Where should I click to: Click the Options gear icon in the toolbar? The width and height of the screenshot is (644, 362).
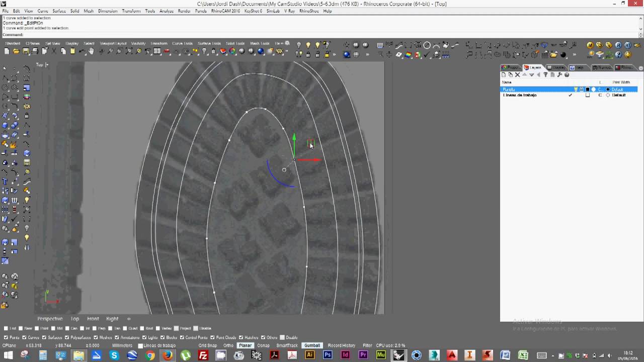(279, 51)
